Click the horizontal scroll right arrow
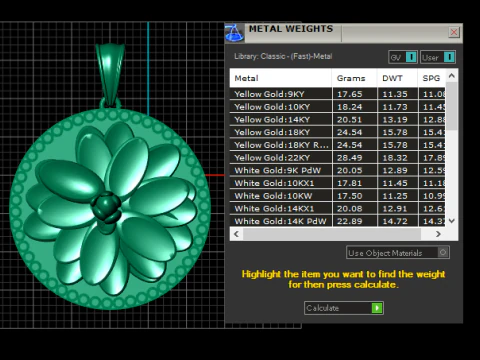Screen dimensions: 480x360 click(x=438, y=234)
